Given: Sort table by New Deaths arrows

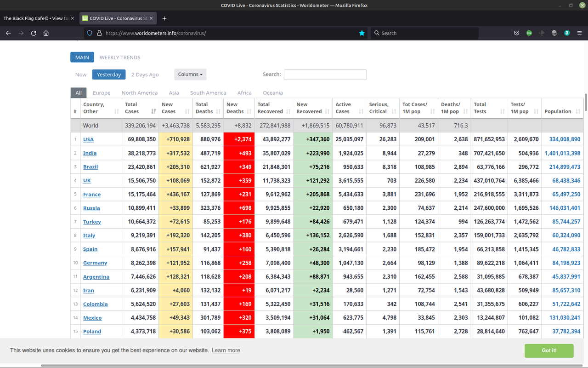Looking at the screenshot, I should pos(249,111).
